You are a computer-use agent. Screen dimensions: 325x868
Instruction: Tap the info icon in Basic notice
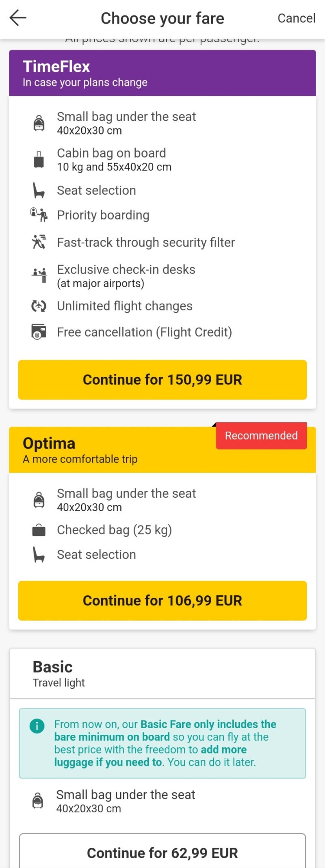pos(37,726)
